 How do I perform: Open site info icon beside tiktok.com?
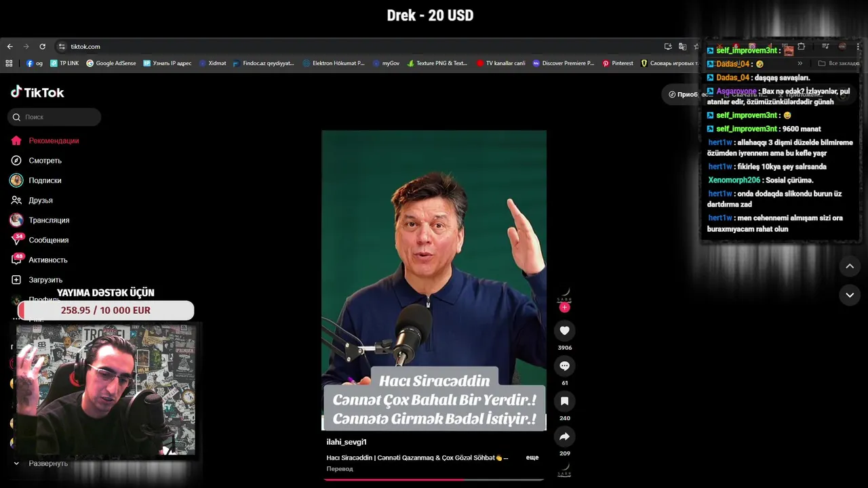pyautogui.click(x=62, y=47)
